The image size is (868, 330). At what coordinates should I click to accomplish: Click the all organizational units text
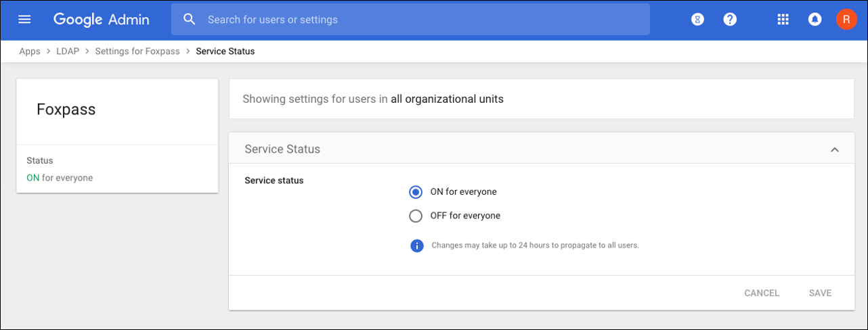point(447,99)
